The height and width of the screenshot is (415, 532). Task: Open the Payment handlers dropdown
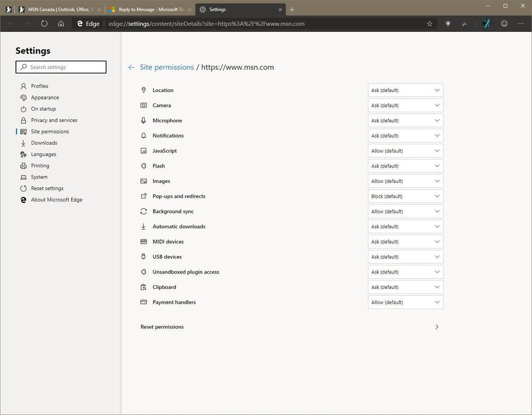pyautogui.click(x=405, y=302)
